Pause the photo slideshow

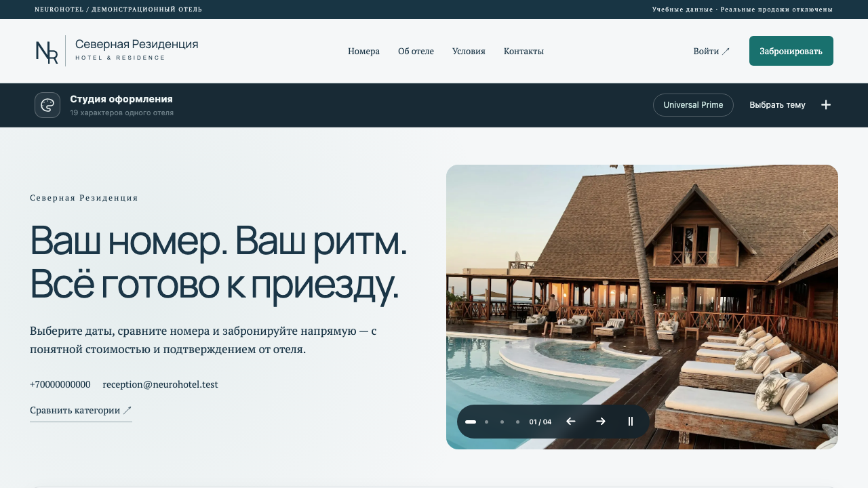pyautogui.click(x=631, y=422)
